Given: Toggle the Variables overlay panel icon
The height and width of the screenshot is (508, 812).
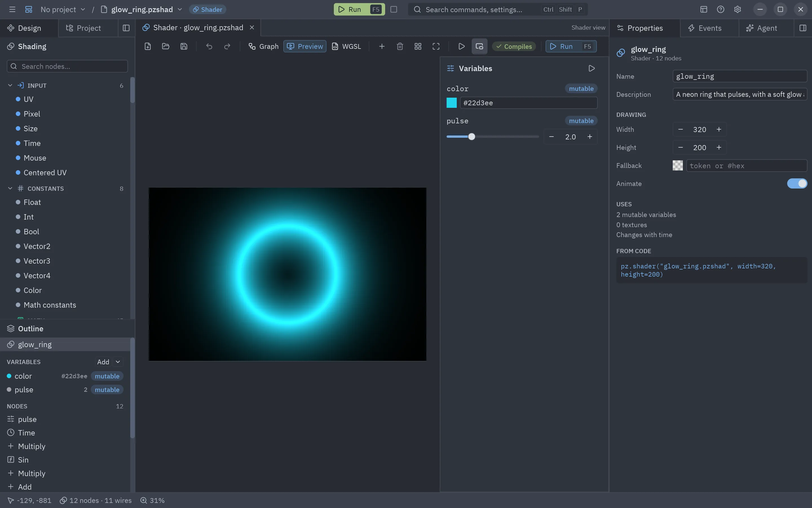Looking at the screenshot, I should pyautogui.click(x=479, y=46).
